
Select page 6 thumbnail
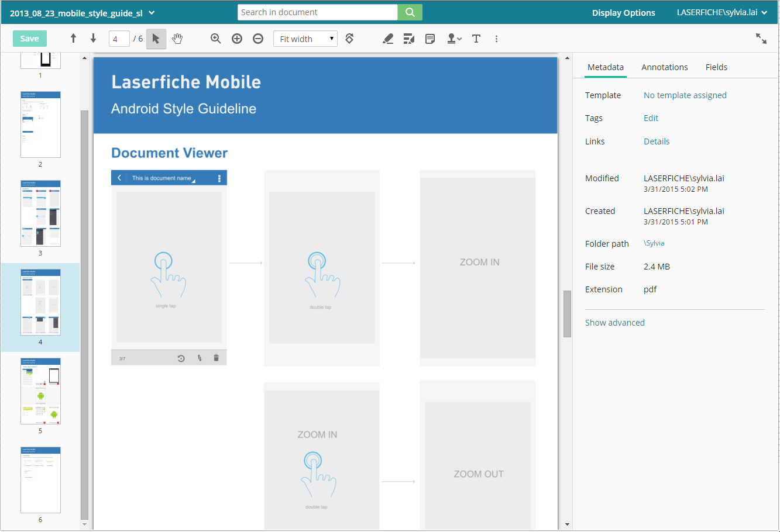40,480
